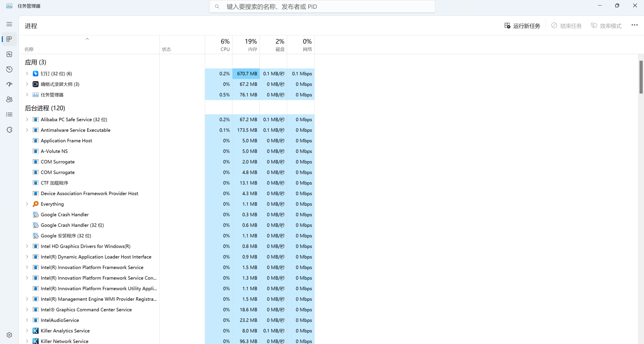Click the 18.6 MB memory cell
Screen dimensions: 644x344
coord(246,310)
